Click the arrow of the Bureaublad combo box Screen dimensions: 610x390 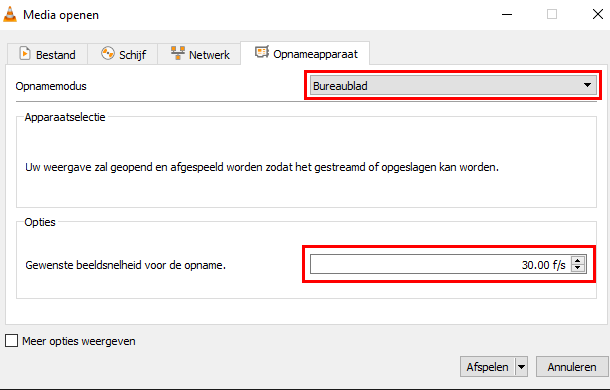tap(587, 85)
